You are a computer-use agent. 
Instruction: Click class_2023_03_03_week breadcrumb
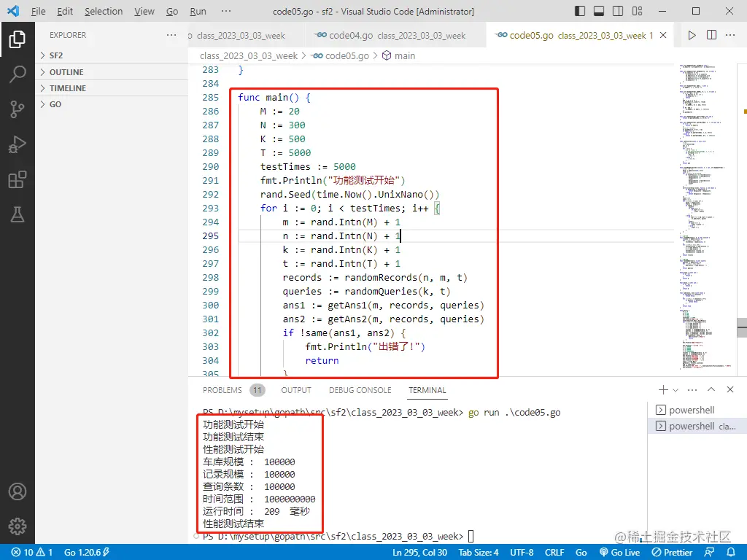[x=249, y=55]
